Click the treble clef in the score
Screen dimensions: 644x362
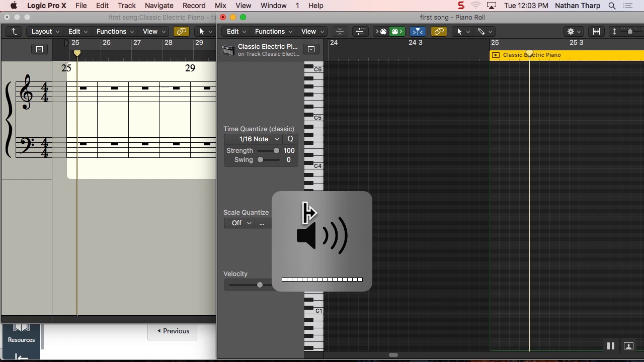click(x=26, y=92)
